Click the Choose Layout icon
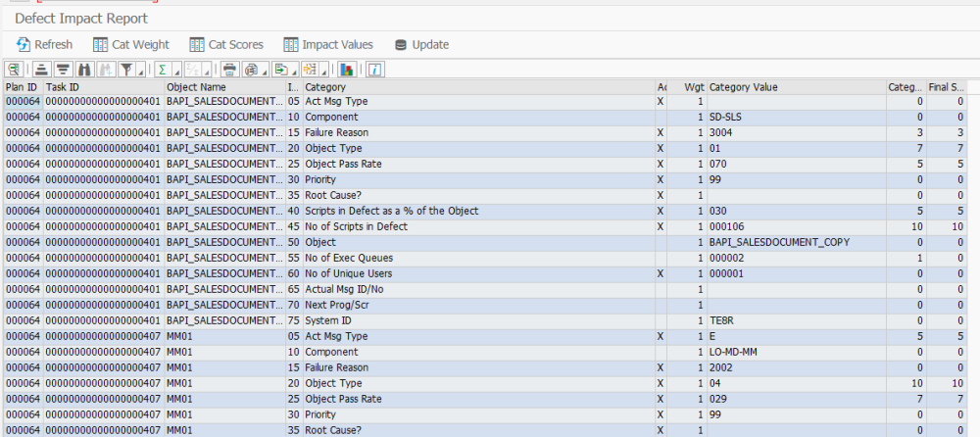Viewport: 980px width, 437px height. [309, 70]
